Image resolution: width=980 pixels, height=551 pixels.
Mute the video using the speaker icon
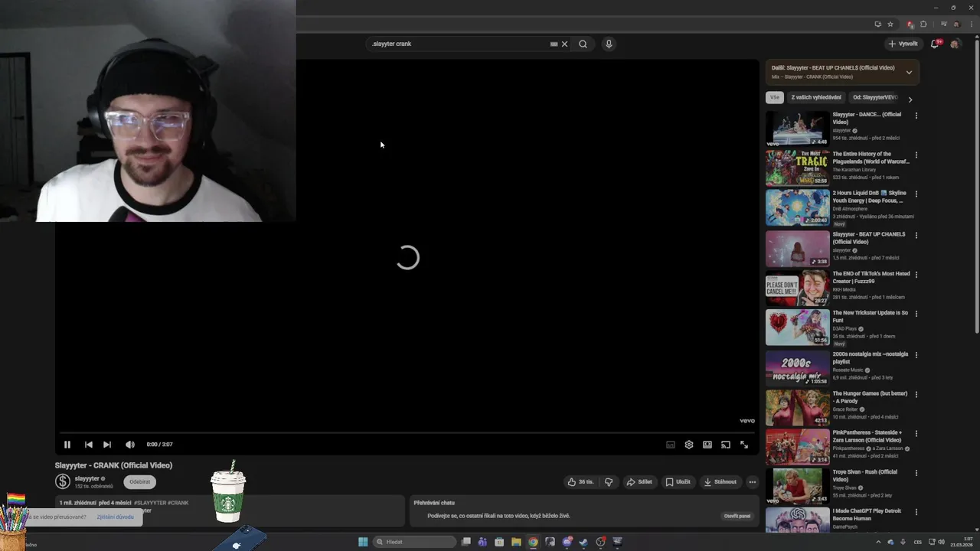pos(130,445)
